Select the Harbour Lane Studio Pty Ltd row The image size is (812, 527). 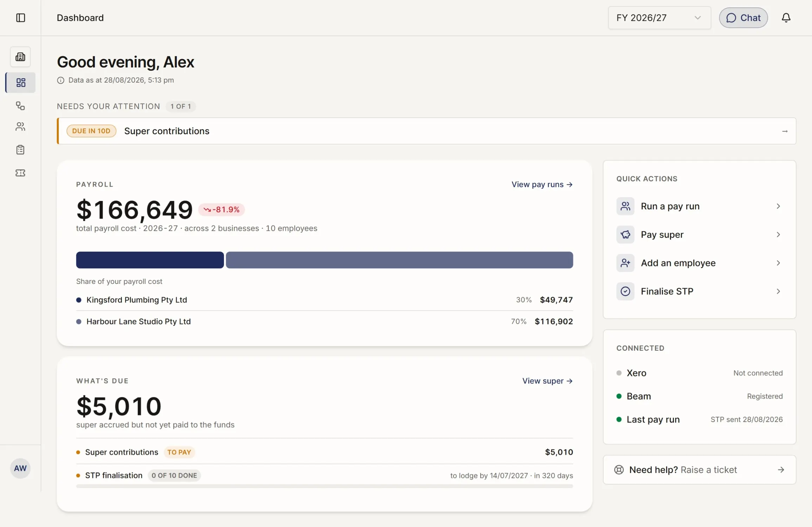pyautogui.click(x=324, y=322)
